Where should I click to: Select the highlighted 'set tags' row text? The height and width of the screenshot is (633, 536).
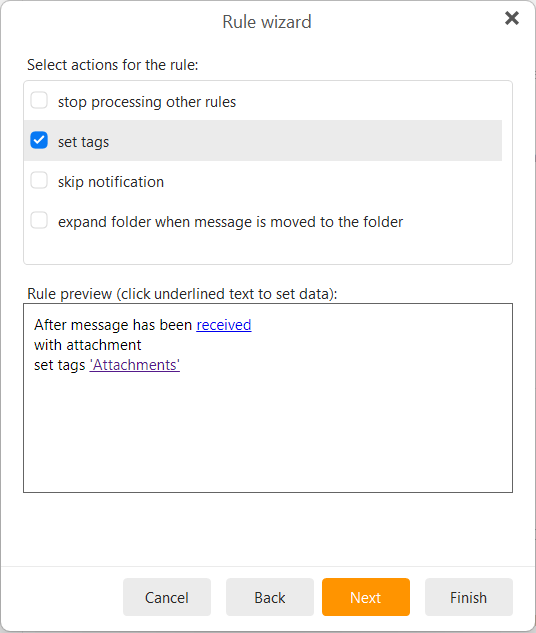pyautogui.click(x=83, y=142)
